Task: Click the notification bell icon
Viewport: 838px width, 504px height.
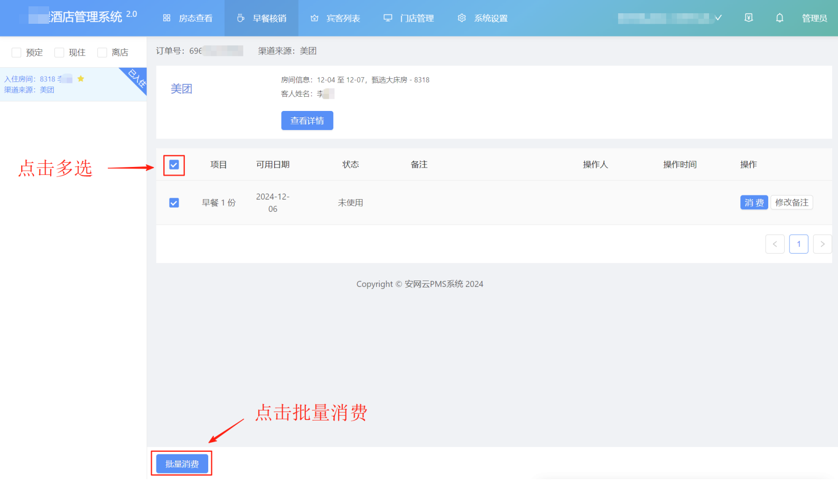Action: click(779, 18)
